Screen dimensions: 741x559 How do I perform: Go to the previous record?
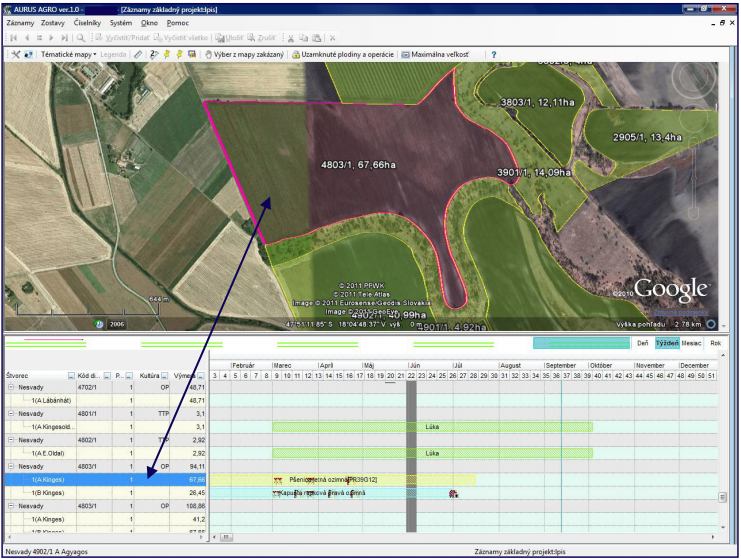(x=26, y=38)
